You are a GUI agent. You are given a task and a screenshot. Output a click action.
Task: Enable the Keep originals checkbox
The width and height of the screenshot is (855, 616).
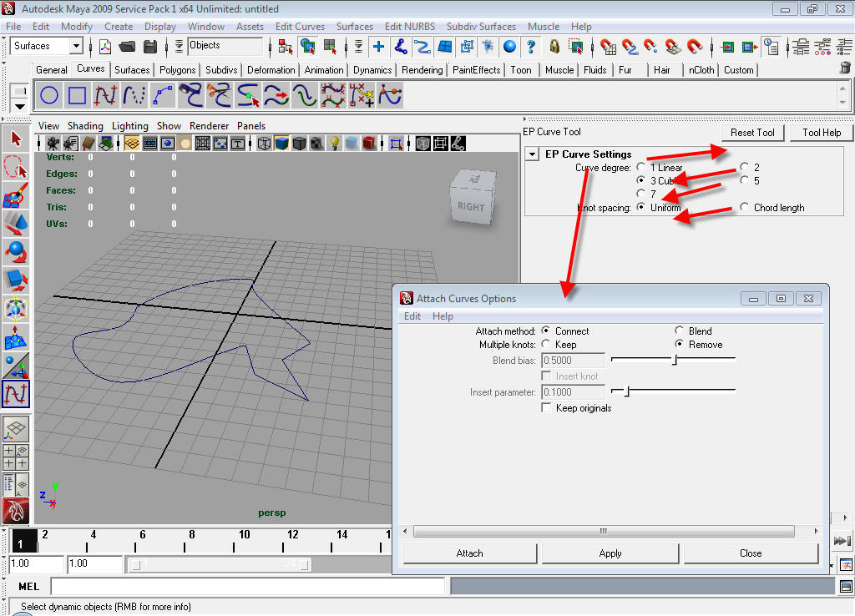pos(546,408)
